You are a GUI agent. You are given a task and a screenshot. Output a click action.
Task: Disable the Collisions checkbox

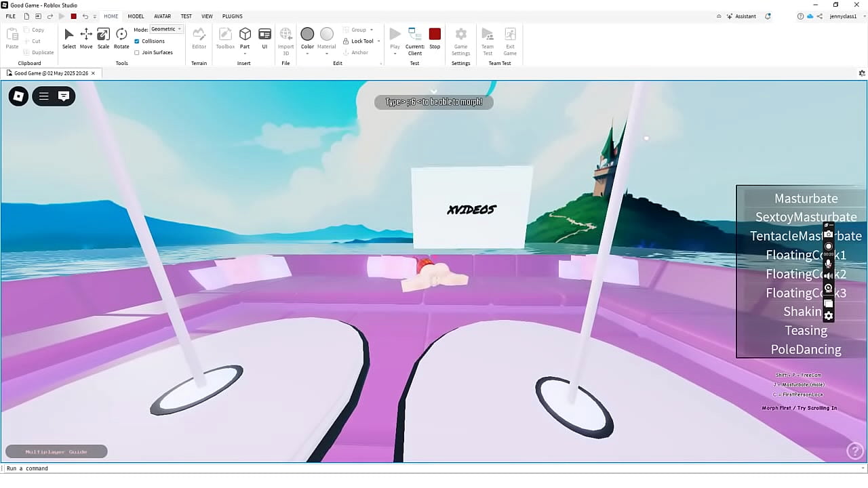[x=137, y=41]
